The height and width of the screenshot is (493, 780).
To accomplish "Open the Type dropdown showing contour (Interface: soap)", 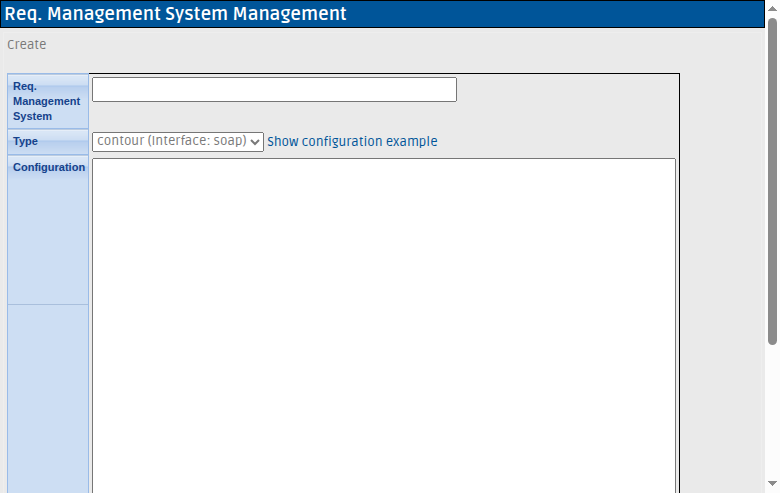I will click(x=178, y=142).
